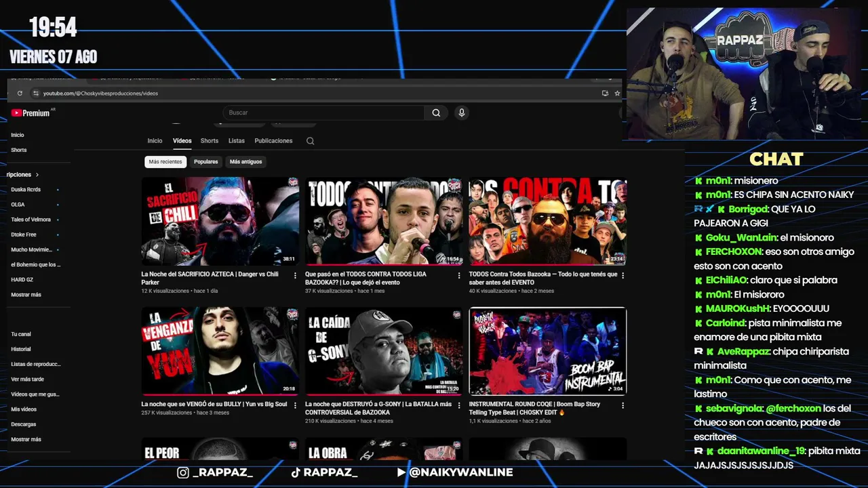Screen dimensions: 868x488
Task: Expand subscriptions list with Mostrar más below HARD GZ
Action: coord(26,295)
